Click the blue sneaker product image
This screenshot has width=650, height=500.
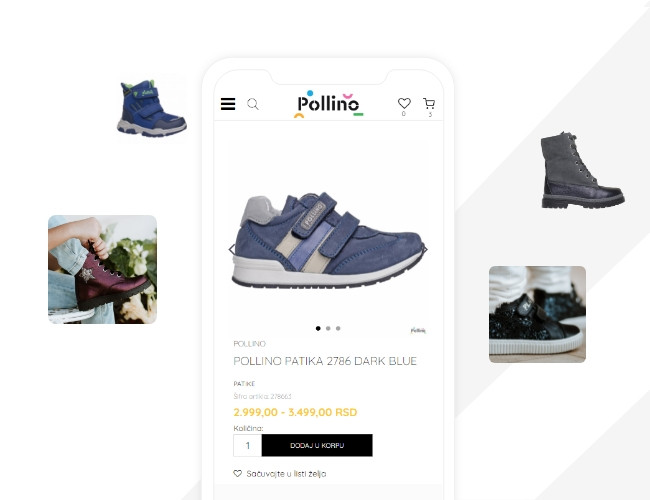tap(328, 240)
